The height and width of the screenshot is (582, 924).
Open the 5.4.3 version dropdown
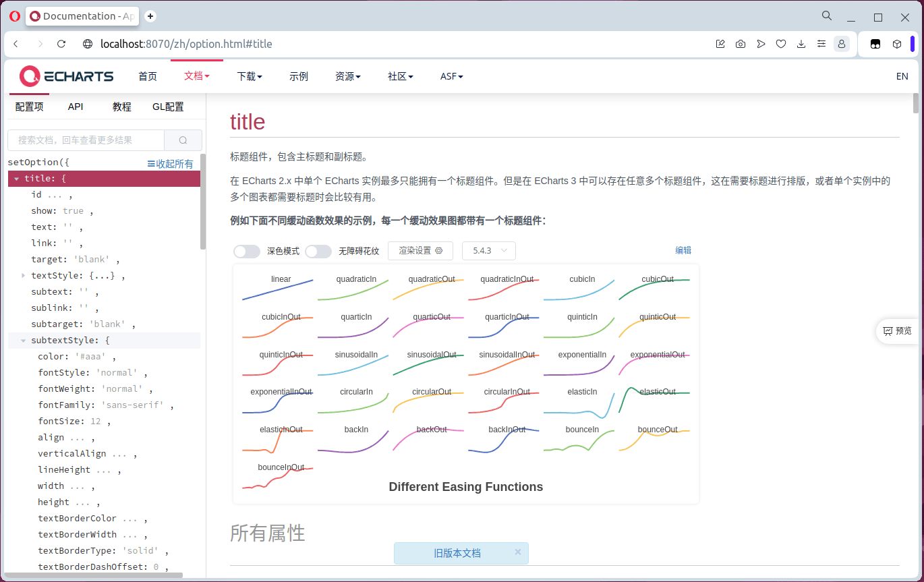(x=489, y=250)
